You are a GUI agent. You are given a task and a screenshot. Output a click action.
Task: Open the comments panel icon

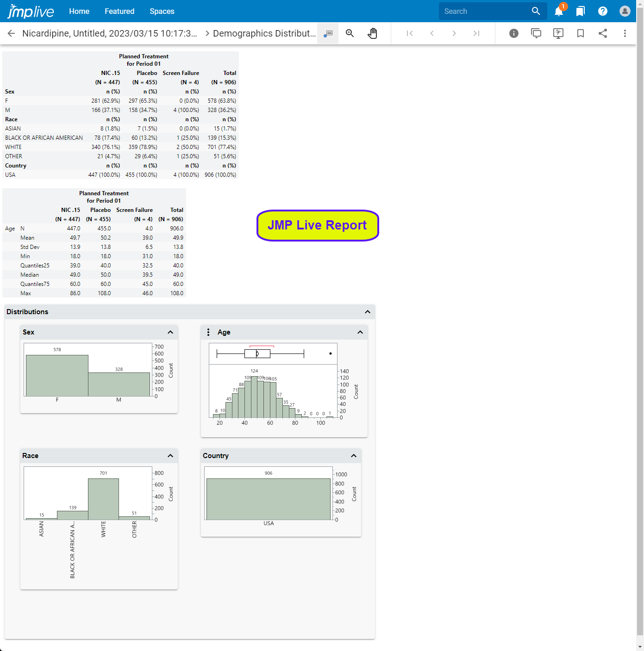[x=536, y=33]
